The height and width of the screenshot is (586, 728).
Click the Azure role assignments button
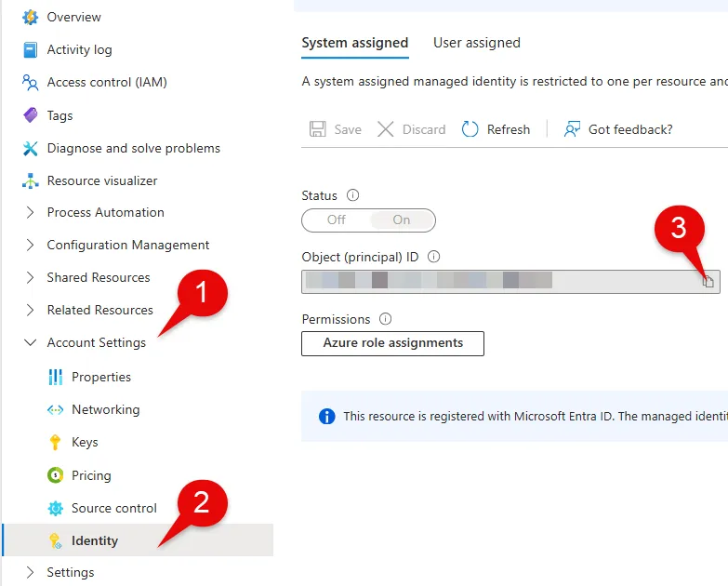[x=392, y=343]
